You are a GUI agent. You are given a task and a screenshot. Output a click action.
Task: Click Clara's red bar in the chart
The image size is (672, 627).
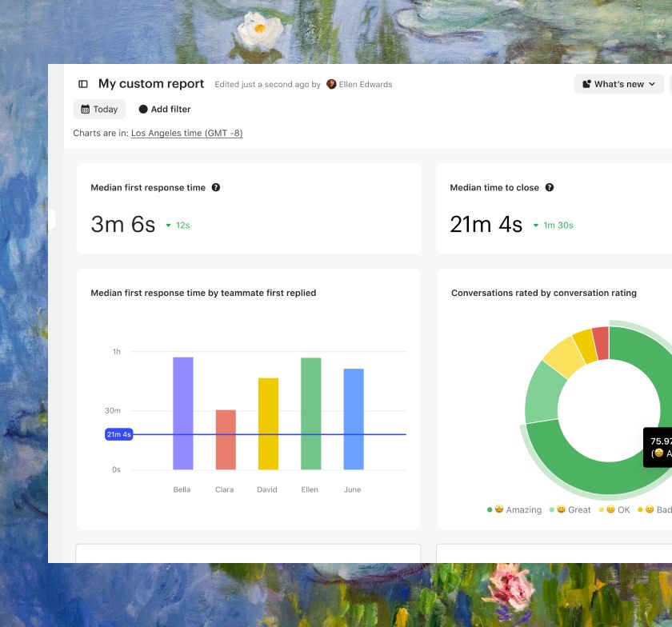click(226, 439)
